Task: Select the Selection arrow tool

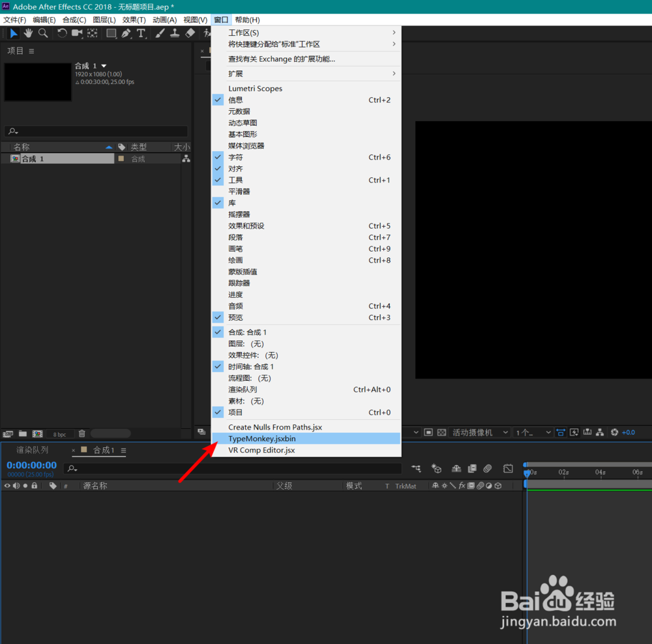Action: pyautogui.click(x=13, y=33)
